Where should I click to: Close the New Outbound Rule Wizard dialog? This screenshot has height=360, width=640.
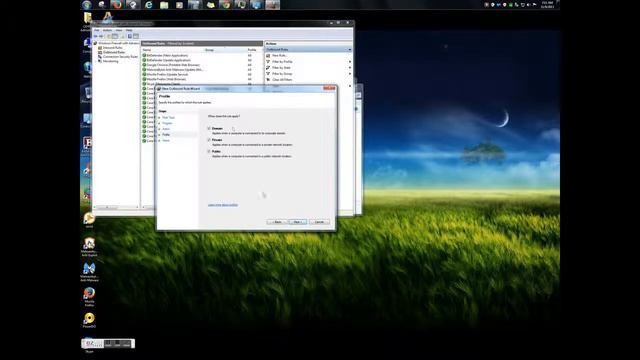pos(329,88)
